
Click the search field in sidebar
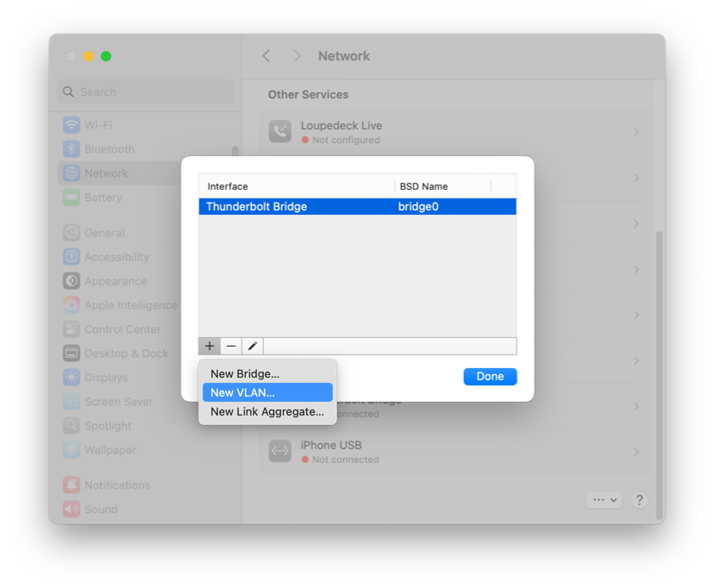click(x=146, y=92)
